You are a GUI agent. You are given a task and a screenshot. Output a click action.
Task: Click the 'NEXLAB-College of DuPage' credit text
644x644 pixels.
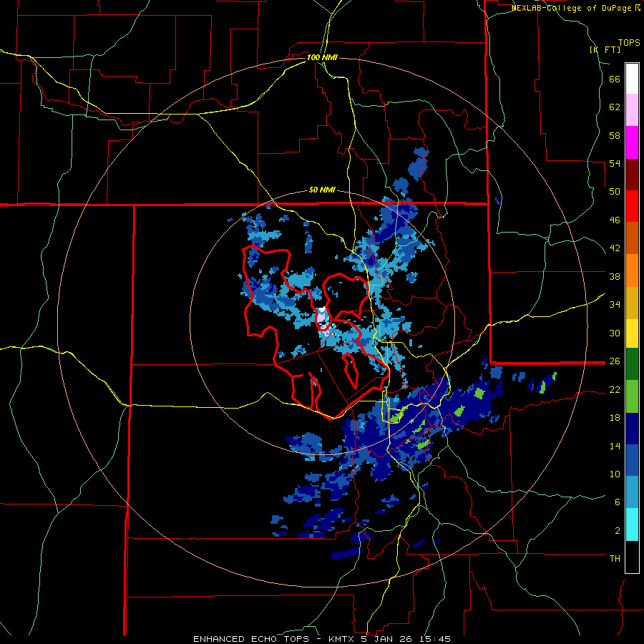pos(572,8)
